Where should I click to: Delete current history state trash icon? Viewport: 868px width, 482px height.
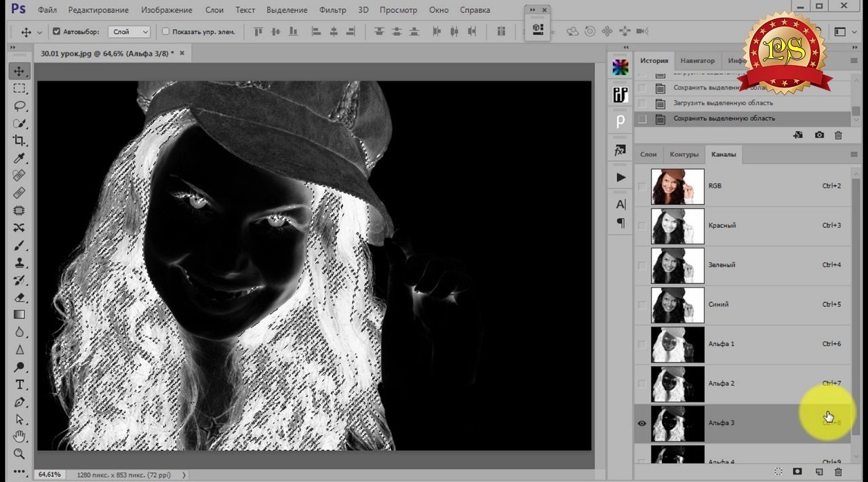(x=838, y=135)
